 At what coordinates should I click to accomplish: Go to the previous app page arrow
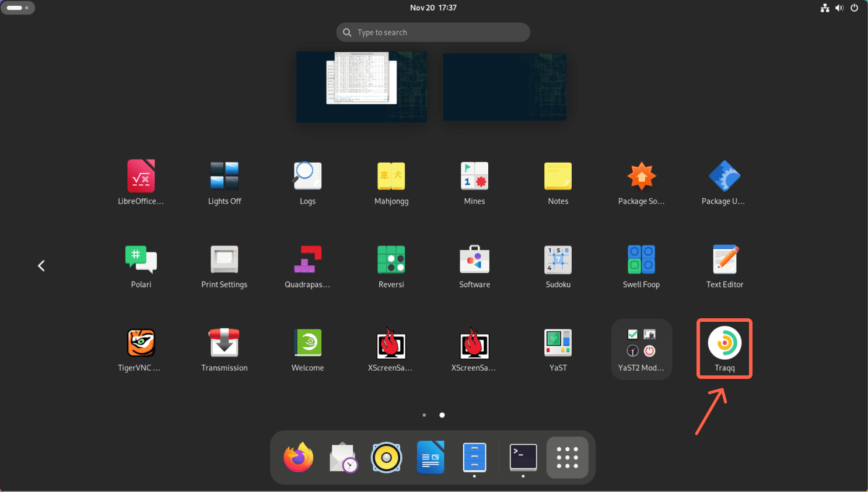pyautogui.click(x=41, y=266)
